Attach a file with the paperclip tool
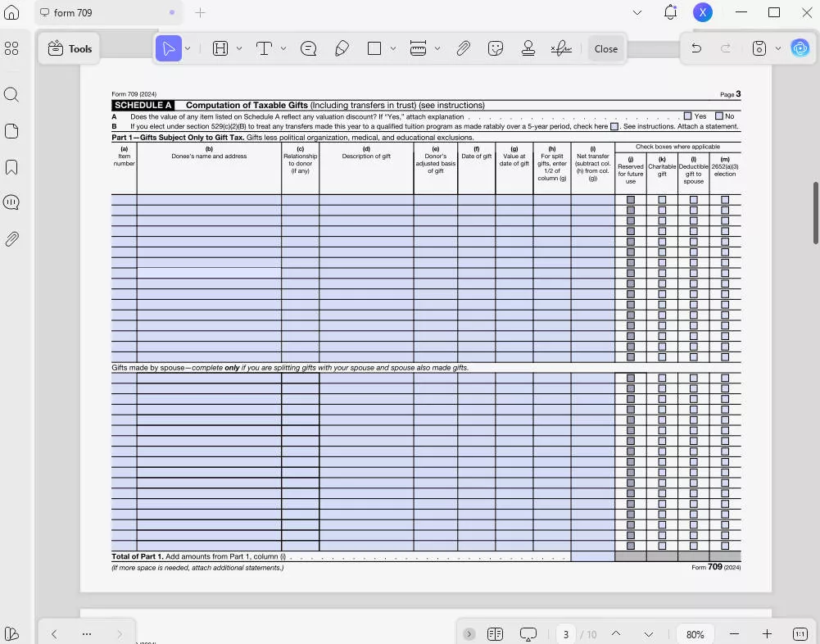The width and height of the screenshot is (820, 644). [463, 48]
